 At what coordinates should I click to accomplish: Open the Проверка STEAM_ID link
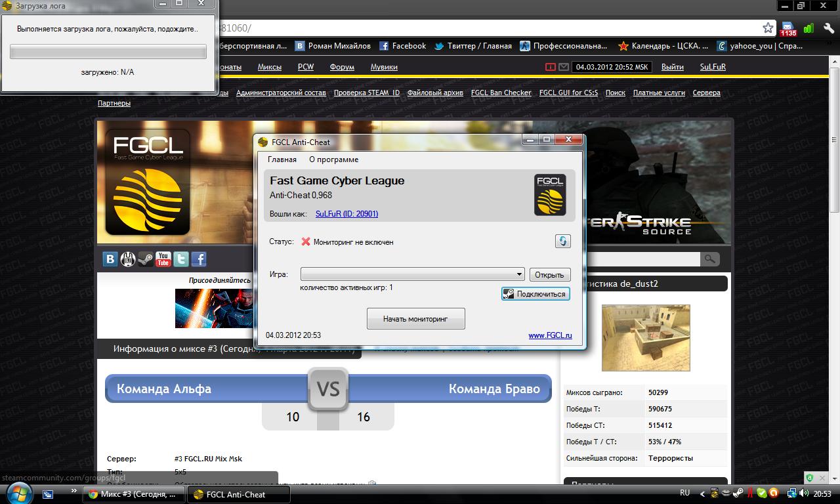(x=366, y=93)
